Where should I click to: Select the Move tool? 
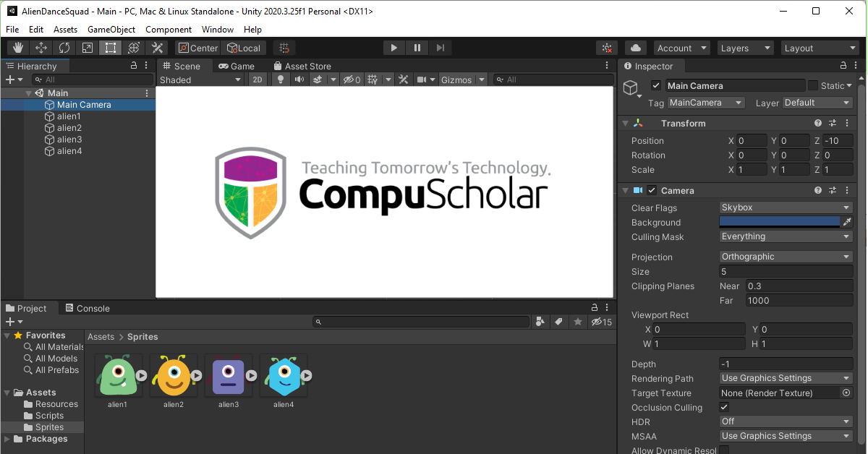(x=41, y=48)
